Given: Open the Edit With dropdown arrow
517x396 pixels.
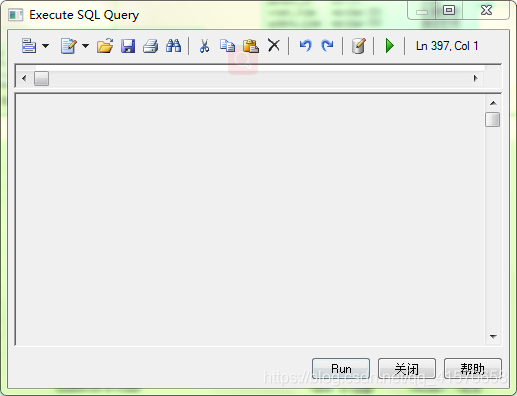Looking at the screenshot, I should 86,46.
